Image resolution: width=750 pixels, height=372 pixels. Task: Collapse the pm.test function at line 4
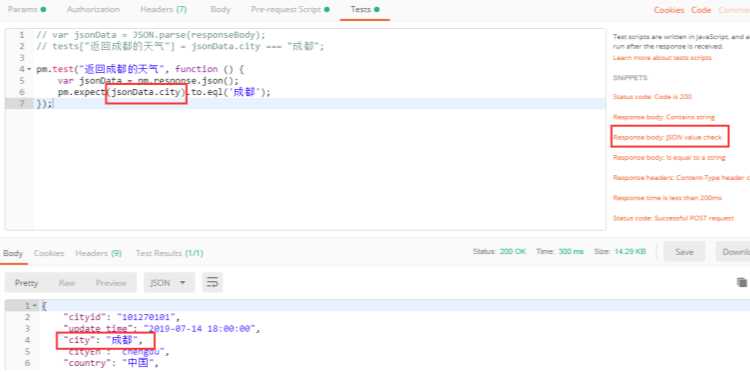29,69
